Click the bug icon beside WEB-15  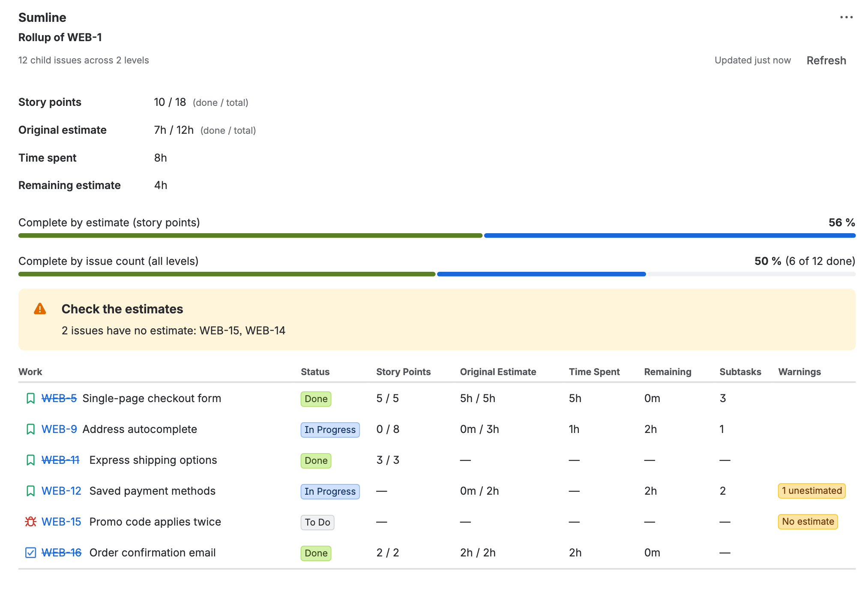[x=30, y=522]
